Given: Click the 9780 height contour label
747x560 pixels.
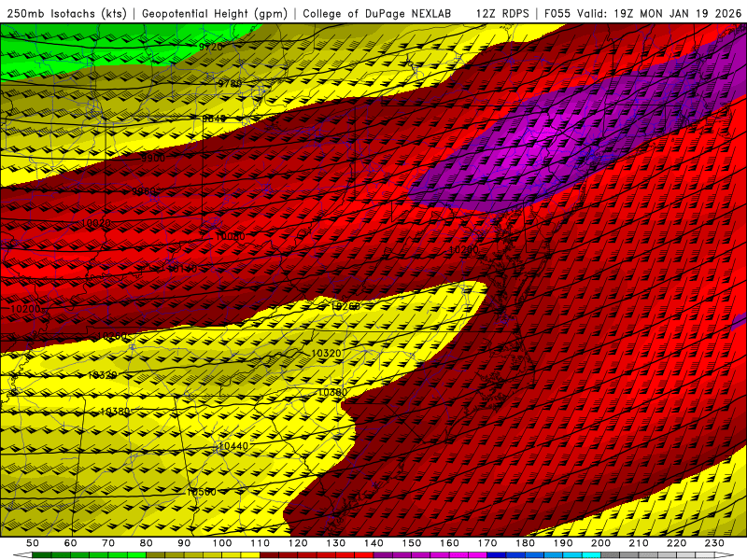Looking at the screenshot, I should click(230, 84).
